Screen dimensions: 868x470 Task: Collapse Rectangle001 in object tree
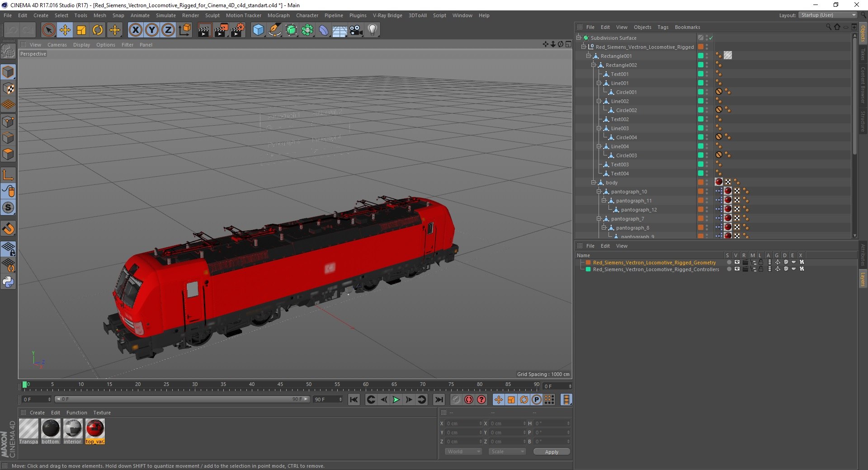click(x=589, y=56)
